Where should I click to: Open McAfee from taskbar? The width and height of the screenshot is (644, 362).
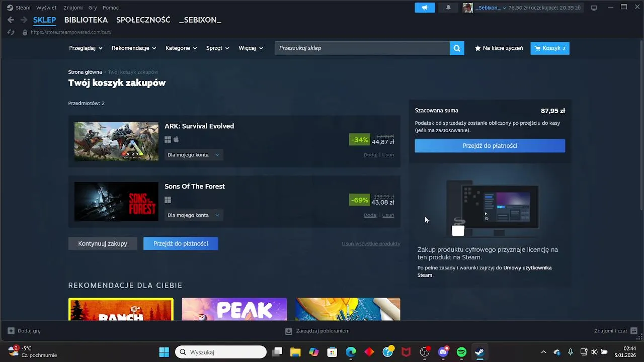(406, 352)
